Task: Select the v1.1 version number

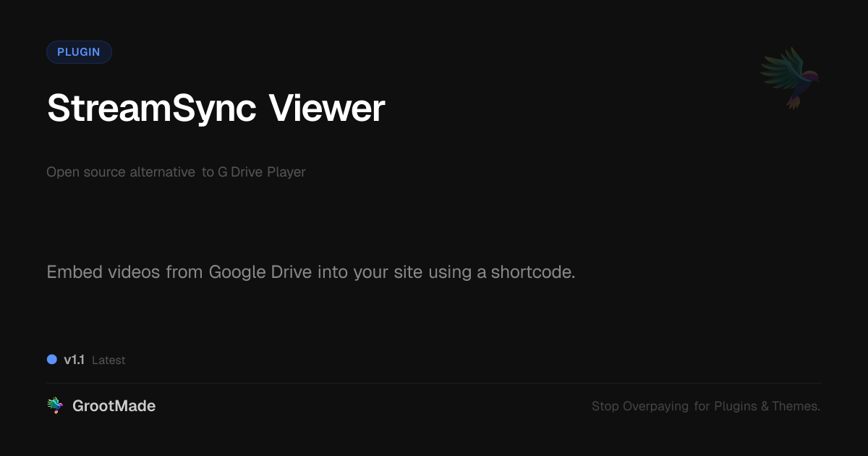Action: (x=75, y=360)
